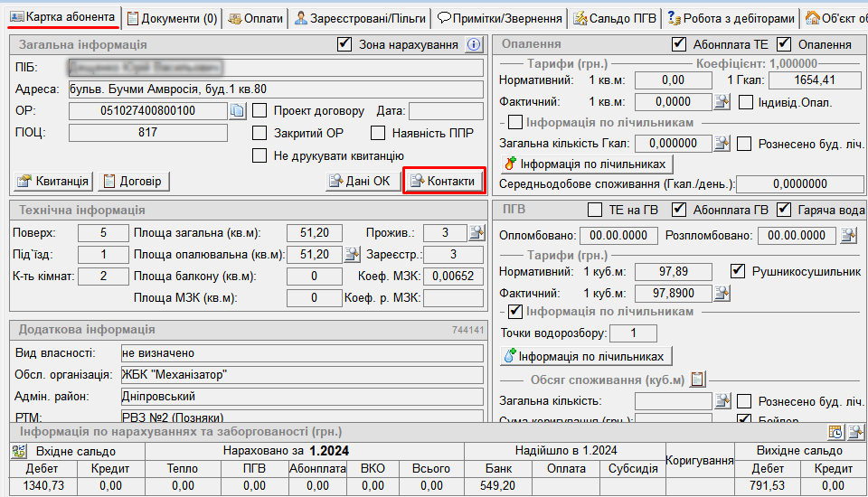868x497 pixels.
Task: Toggle the Не друкувати квитанцію checkbox
Action: (259, 155)
